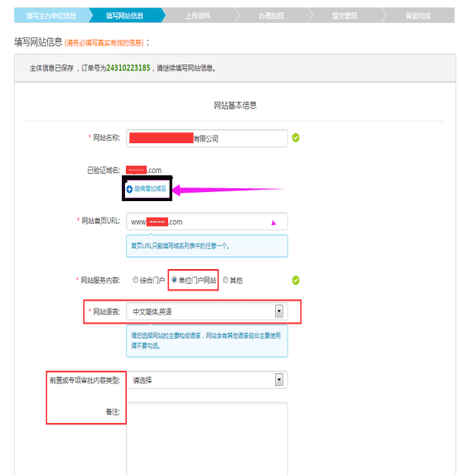Select the 填写网站信息 step tab
The image size is (459, 476).
[124, 16]
